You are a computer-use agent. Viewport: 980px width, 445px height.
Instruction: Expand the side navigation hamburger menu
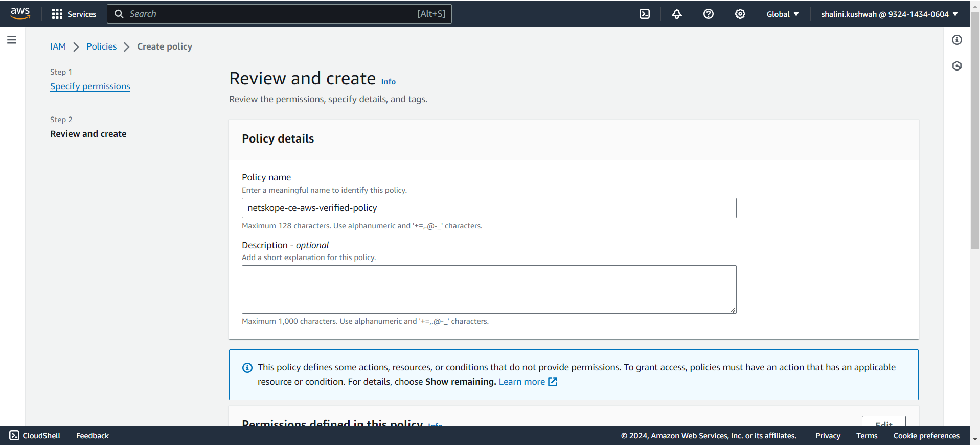[12, 40]
